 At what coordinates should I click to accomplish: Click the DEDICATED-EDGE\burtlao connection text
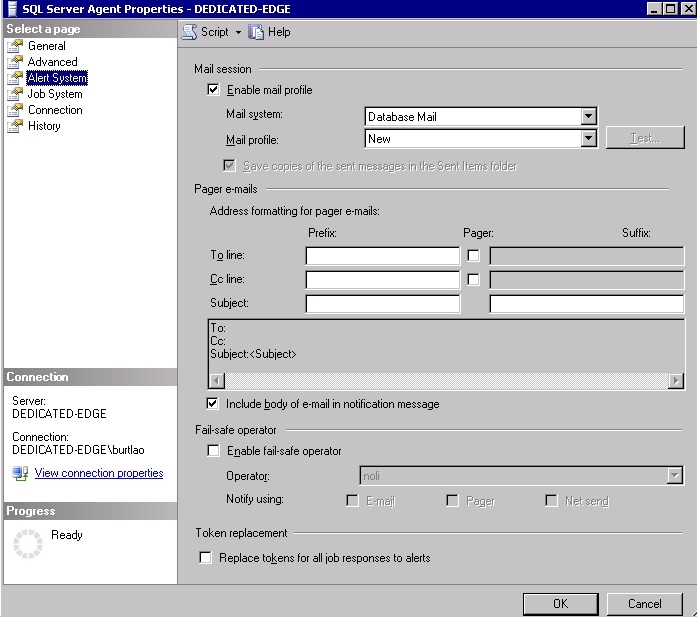click(78, 450)
